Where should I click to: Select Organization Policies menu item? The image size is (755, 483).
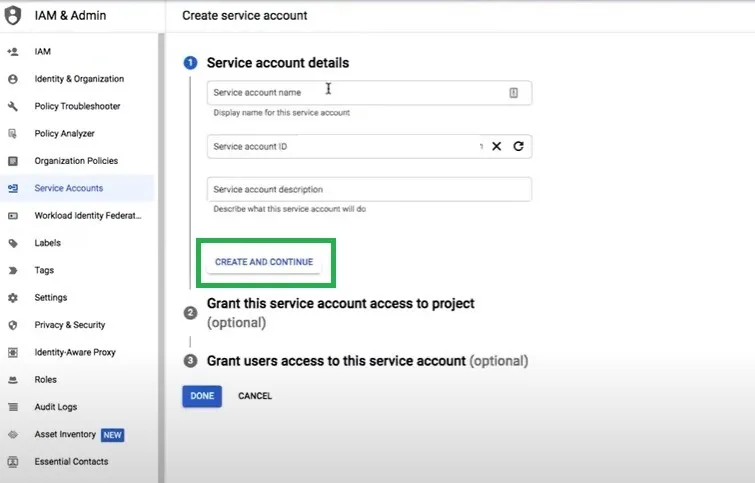pos(77,161)
